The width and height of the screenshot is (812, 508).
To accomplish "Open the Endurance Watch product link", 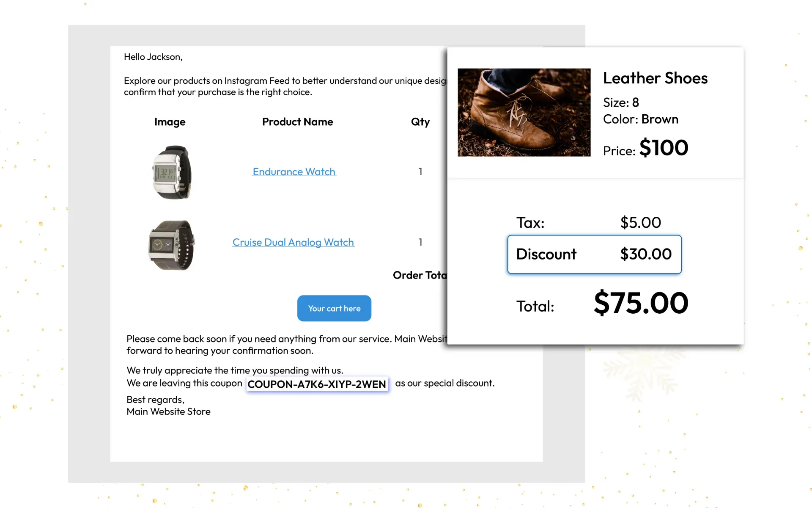I will (x=294, y=171).
